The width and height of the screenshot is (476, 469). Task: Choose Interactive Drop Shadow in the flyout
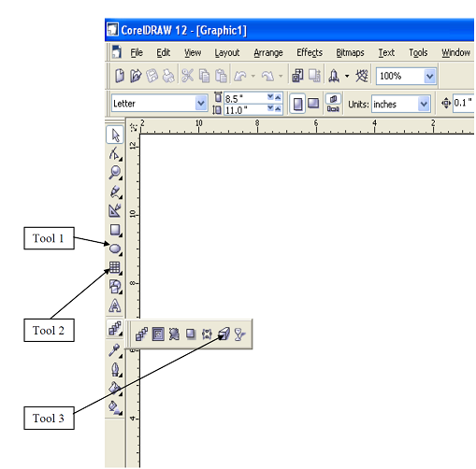click(191, 334)
